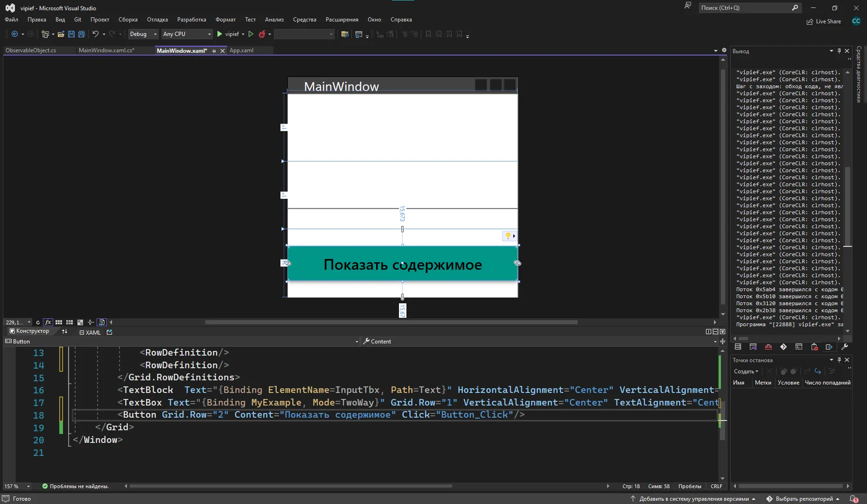Click the Start Without Debugging outline play icon
The image size is (867, 504).
click(251, 34)
